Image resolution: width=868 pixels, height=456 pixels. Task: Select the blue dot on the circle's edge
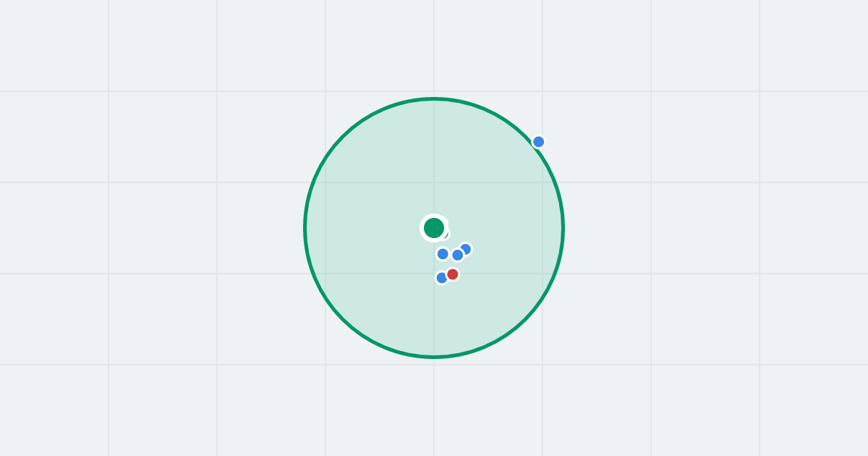point(538,142)
